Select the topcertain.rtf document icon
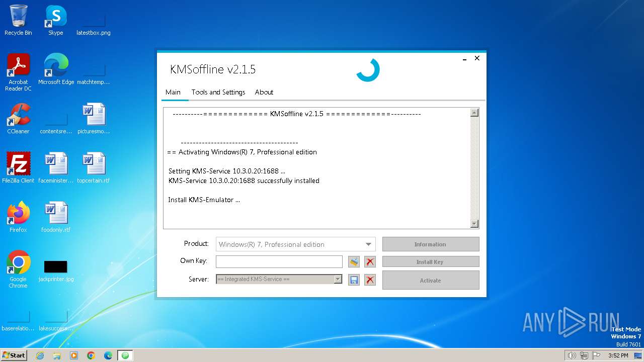This screenshot has height=362, width=644. 94,168
